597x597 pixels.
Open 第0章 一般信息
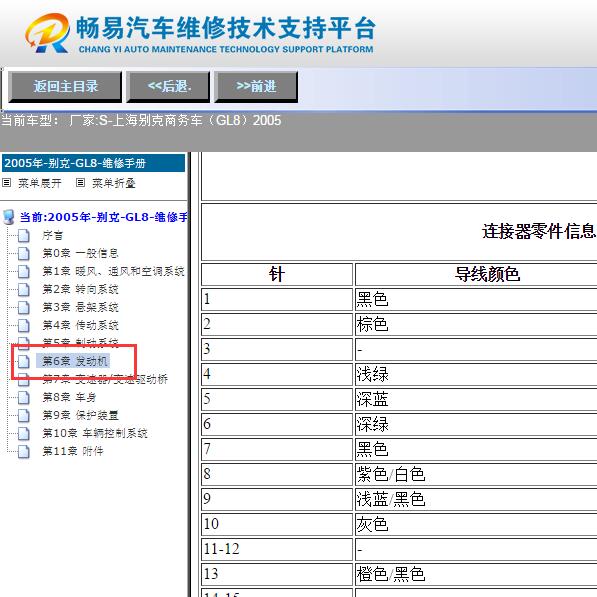80,254
